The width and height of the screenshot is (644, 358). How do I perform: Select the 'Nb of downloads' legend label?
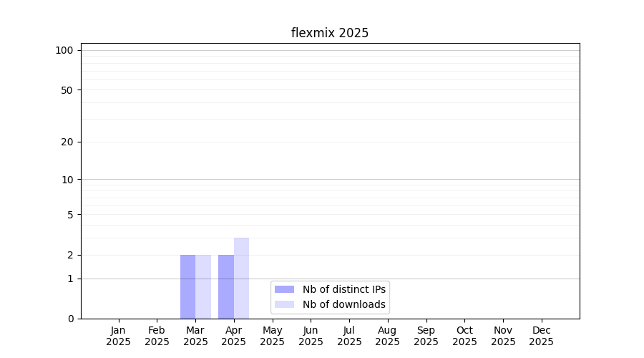(344, 304)
